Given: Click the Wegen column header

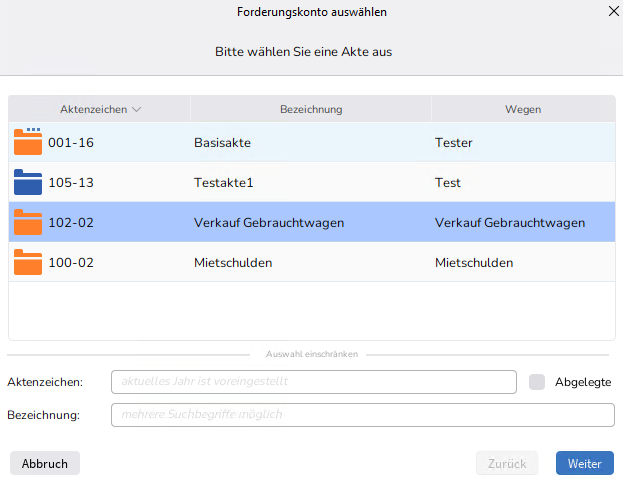Looking at the screenshot, I should pyautogui.click(x=523, y=109).
